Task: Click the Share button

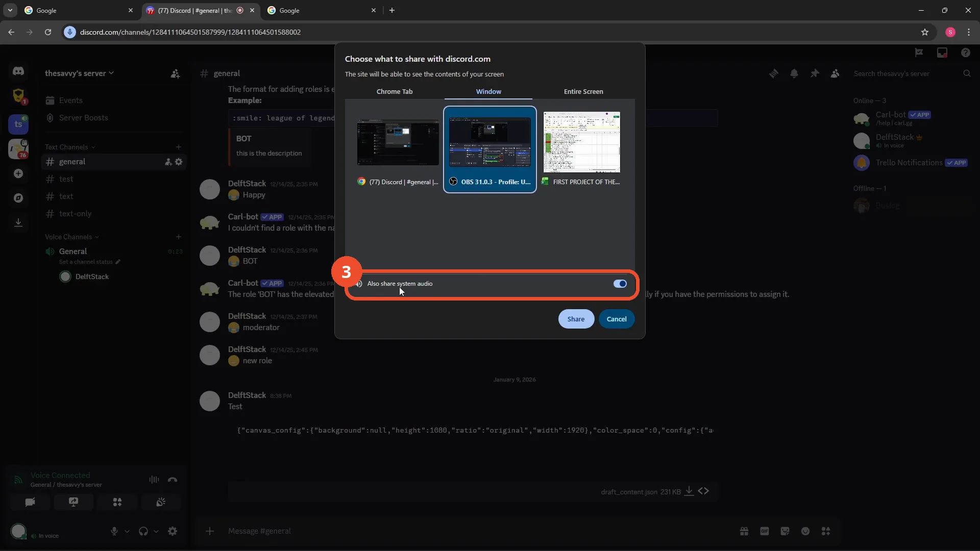Action: (x=576, y=319)
